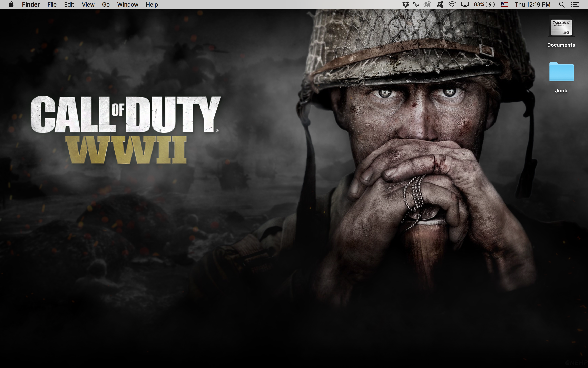Open the Notification Center icon
588x368 pixels.
[x=575, y=4]
